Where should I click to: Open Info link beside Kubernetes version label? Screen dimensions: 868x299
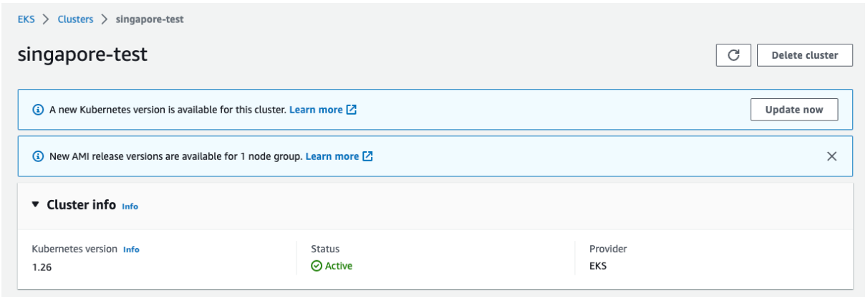tap(131, 250)
